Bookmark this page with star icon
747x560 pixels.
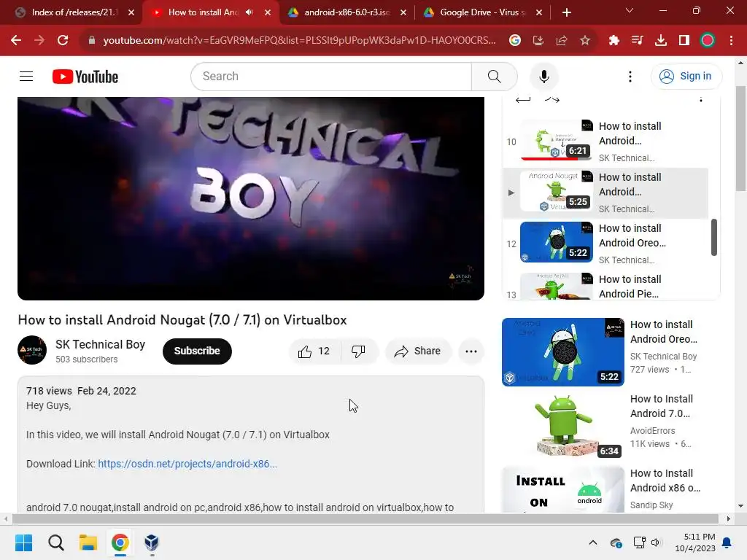(x=584, y=41)
